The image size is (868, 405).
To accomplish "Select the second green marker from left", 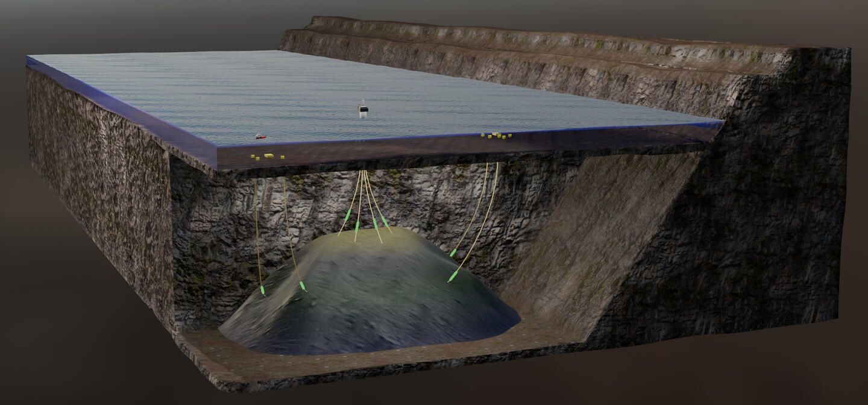I will (x=302, y=285).
